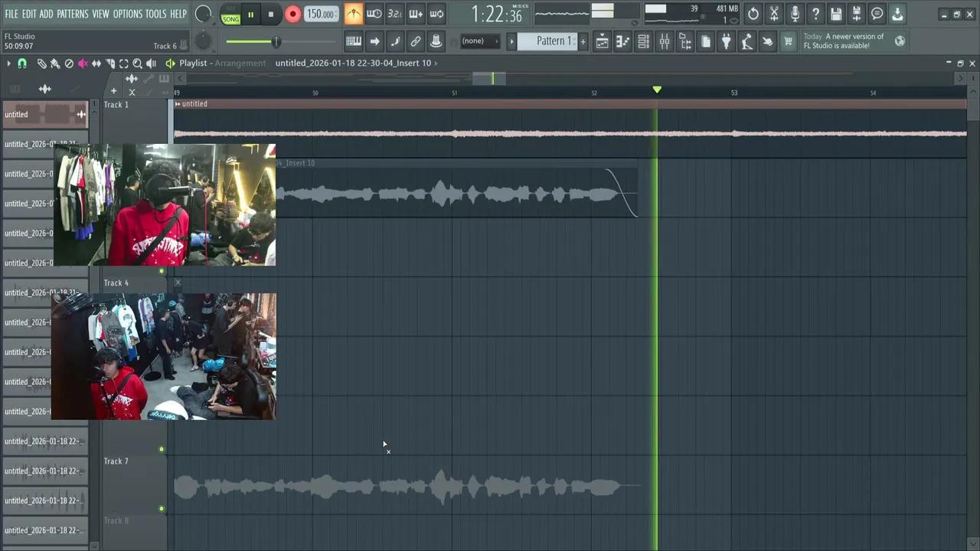Open the Piano roll window
The height and width of the screenshot is (551, 980).
tap(623, 41)
